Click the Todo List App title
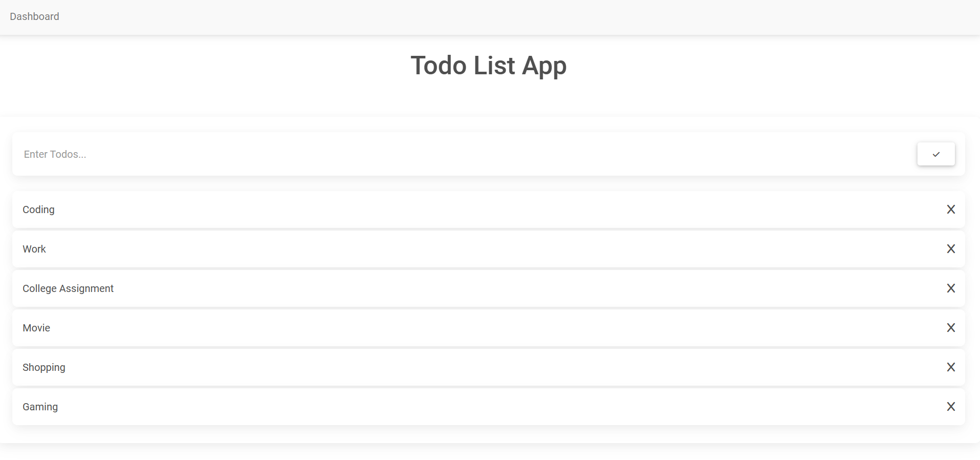The height and width of the screenshot is (460, 980). (x=488, y=66)
